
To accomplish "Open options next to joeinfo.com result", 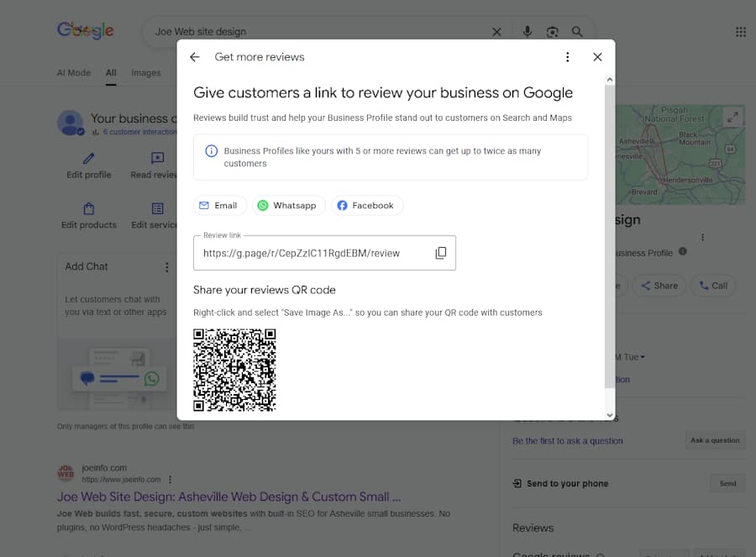I will (x=171, y=480).
